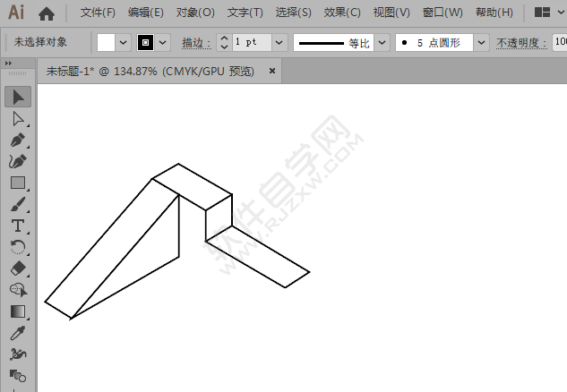Select the Selection tool (black arrow)
This screenshot has height=392, width=567.
coord(18,97)
